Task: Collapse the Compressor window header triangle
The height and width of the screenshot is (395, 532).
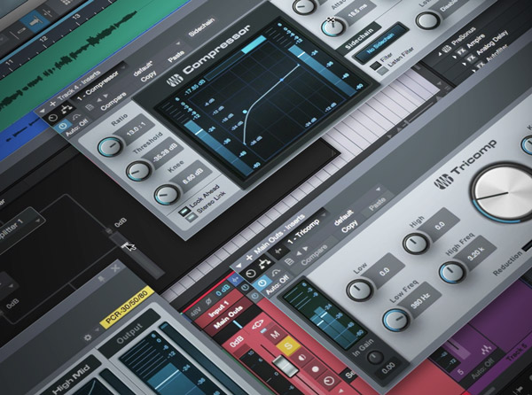Action: pyautogui.click(x=42, y=111)
